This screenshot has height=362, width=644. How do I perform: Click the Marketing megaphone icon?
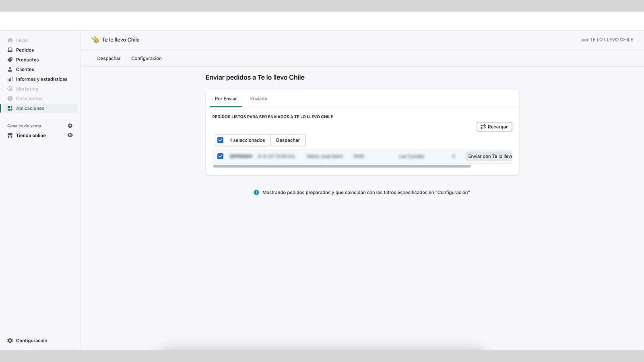[10, 89]
